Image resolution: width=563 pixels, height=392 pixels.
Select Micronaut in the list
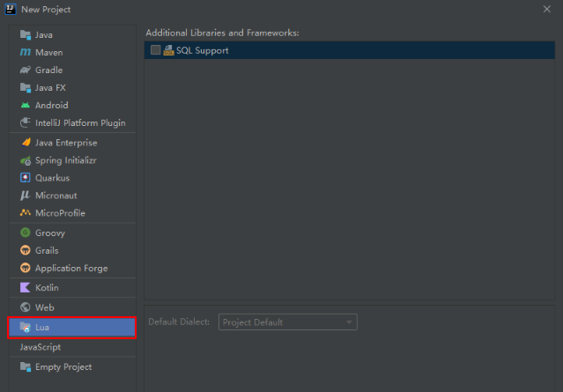click(56, 196)
